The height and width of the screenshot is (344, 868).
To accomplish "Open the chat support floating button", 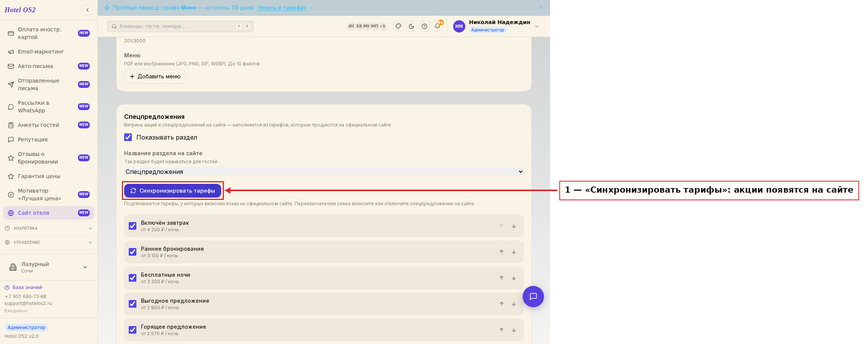I will point(533,297).
